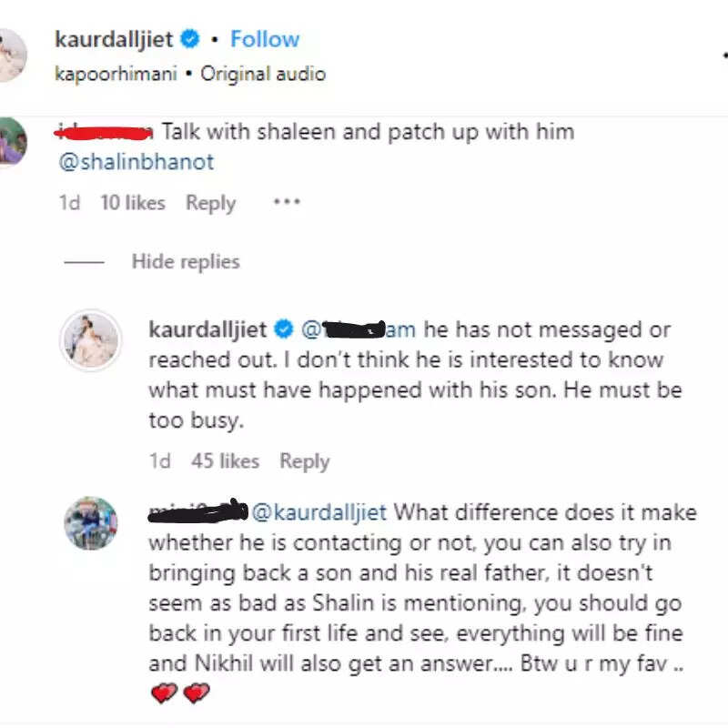Reply to the 'Talk with shaleen' comment
This screenshot has height=728, width=728.
coord(211,203)
